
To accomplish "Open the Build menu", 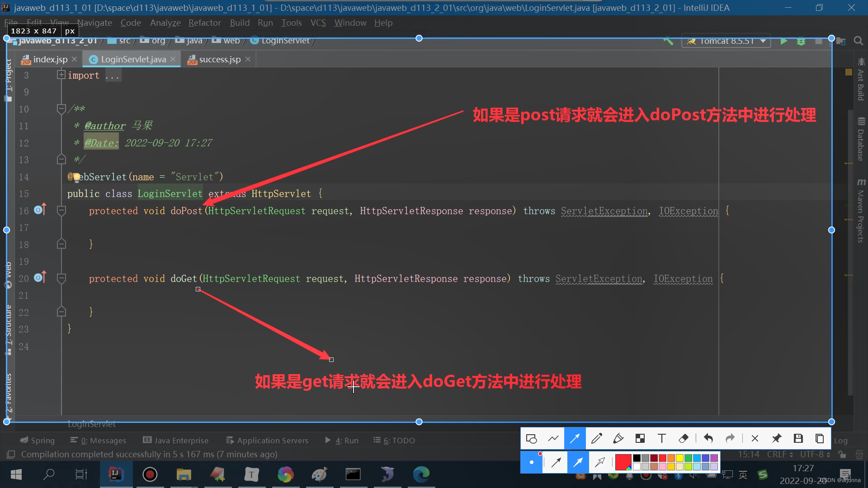I will coord(240,23).
